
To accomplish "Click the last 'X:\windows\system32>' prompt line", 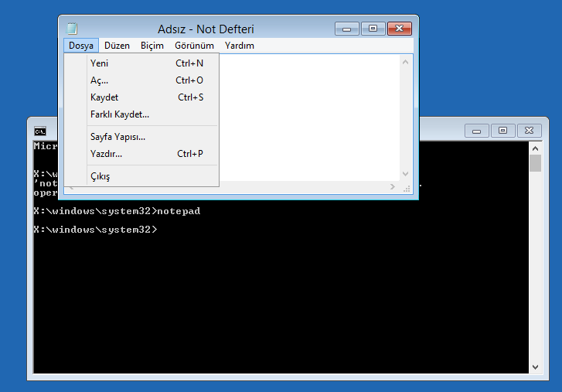I will (95, 230).
